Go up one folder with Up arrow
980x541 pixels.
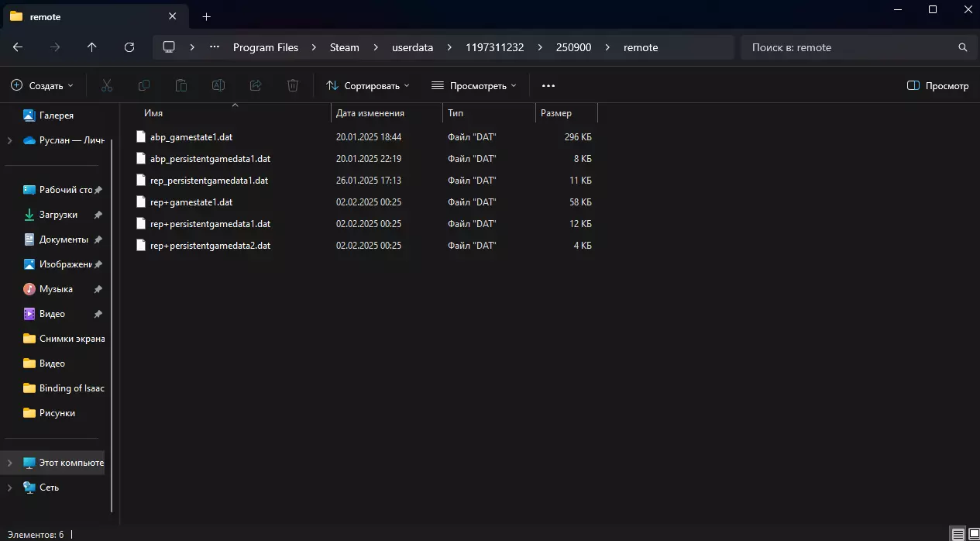92,47
